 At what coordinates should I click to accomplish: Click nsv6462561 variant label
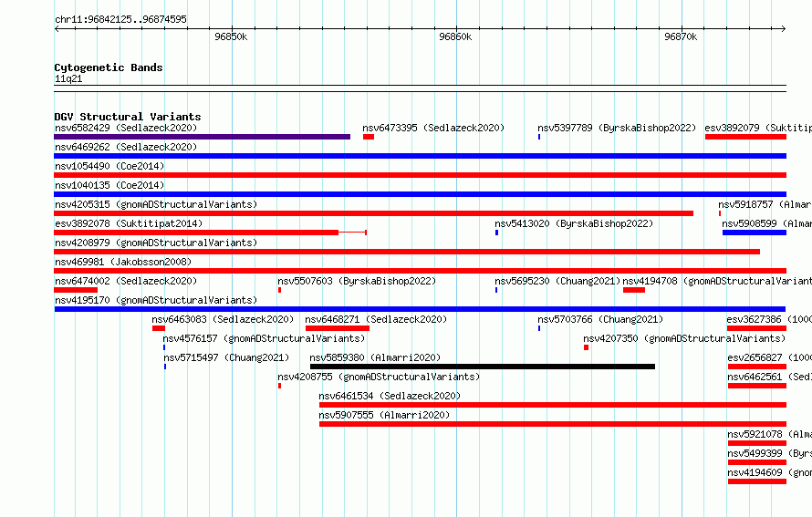click(769, 377)
